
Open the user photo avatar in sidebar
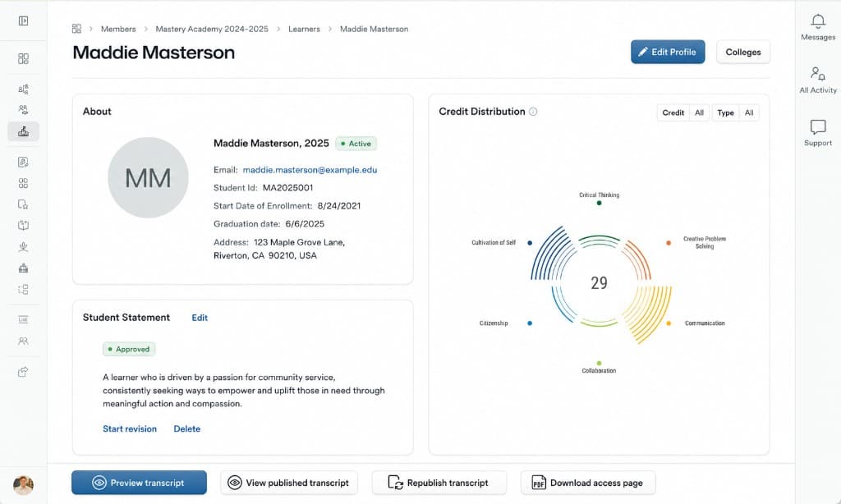pos(23,485)
